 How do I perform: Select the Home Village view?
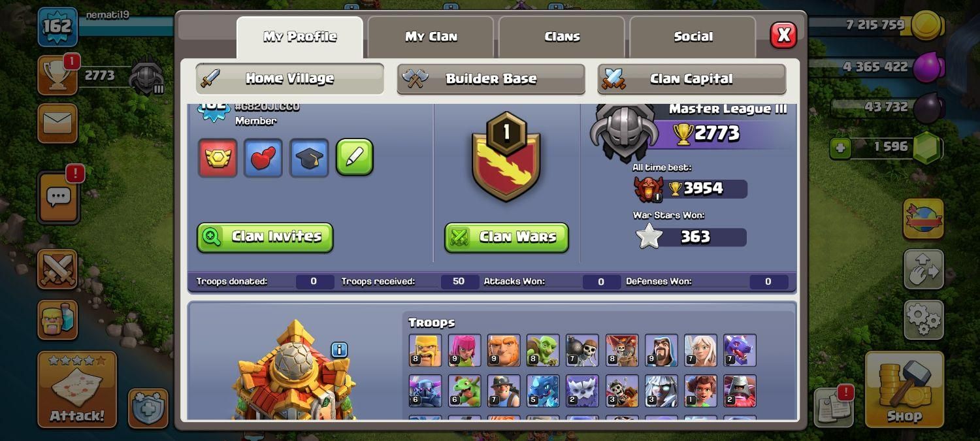(289, 79)
